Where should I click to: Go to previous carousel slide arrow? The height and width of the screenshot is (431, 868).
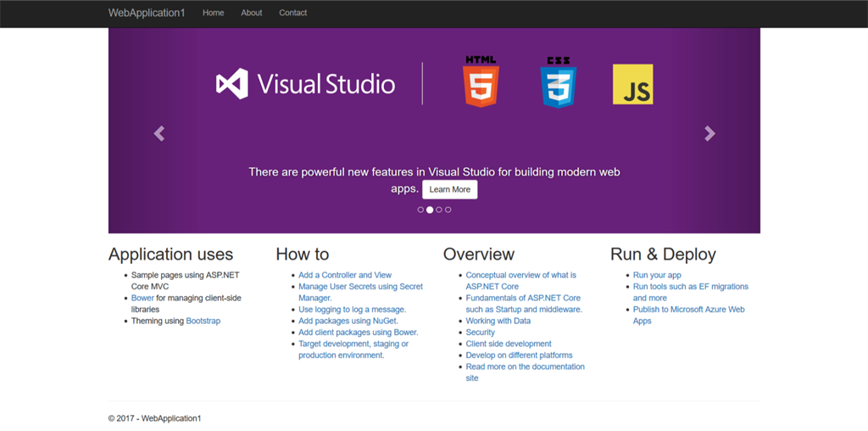tap(159, 133)
